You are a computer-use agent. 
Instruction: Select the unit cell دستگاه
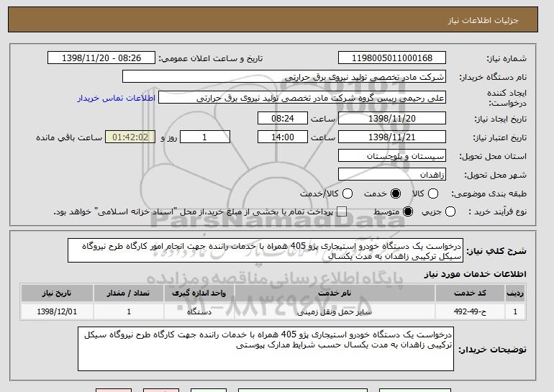199,311
